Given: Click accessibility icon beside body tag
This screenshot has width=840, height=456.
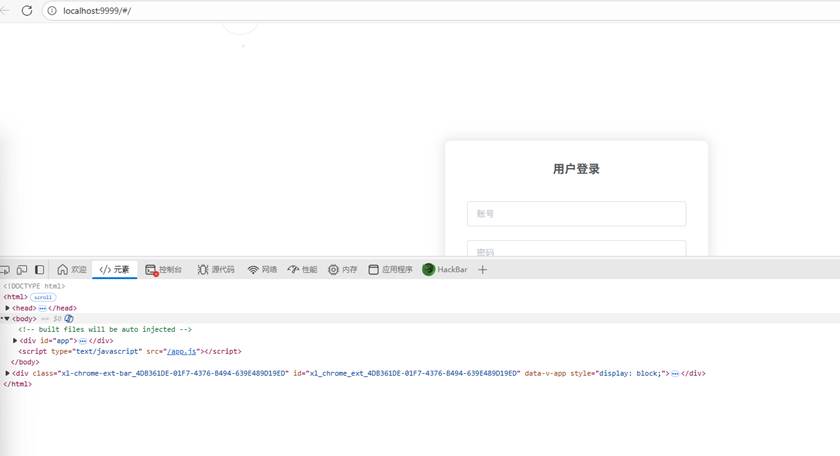Looking at the screenshot, I should [x=69, y=319].
